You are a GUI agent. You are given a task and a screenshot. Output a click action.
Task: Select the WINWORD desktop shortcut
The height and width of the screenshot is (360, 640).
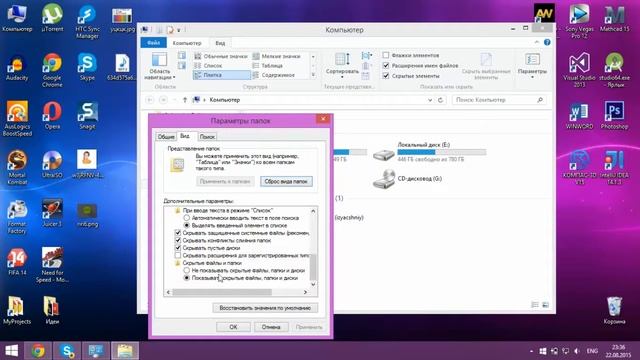(x=580, y=116)
